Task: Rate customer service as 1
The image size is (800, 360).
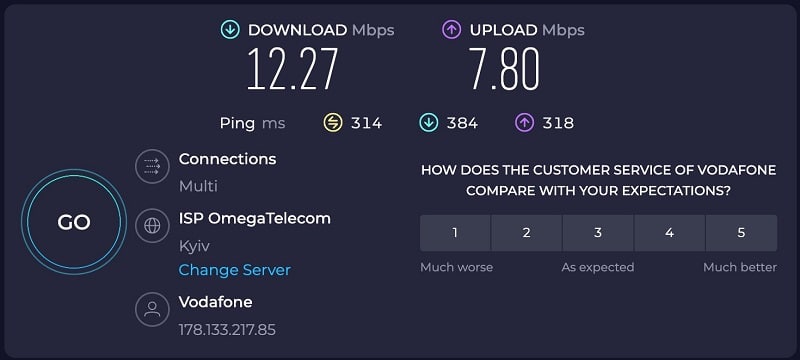Action: tap(455, 233)
